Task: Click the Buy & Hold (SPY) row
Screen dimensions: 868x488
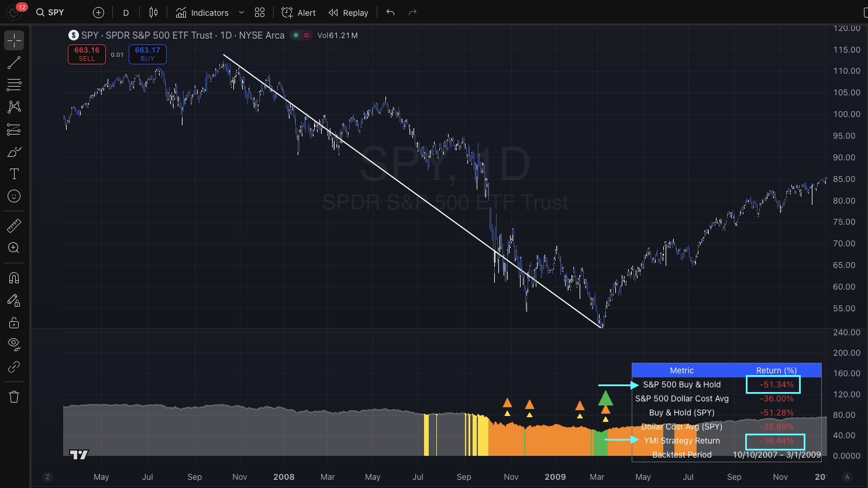Action: [x=726, y=413]
